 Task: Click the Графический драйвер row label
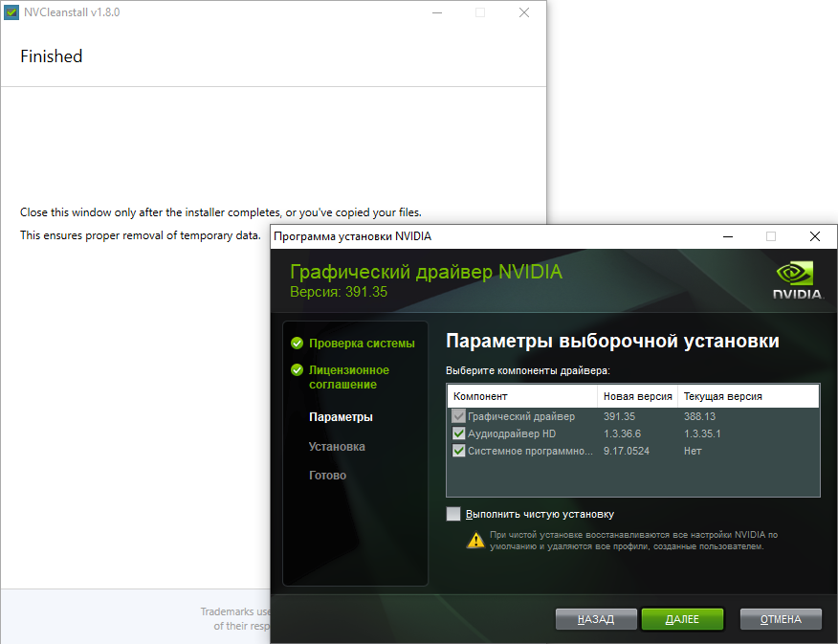point(521,416)
